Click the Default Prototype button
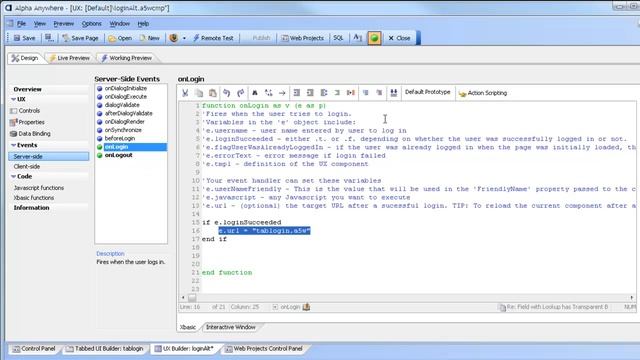The image size is (640, 360). [427, 92]
